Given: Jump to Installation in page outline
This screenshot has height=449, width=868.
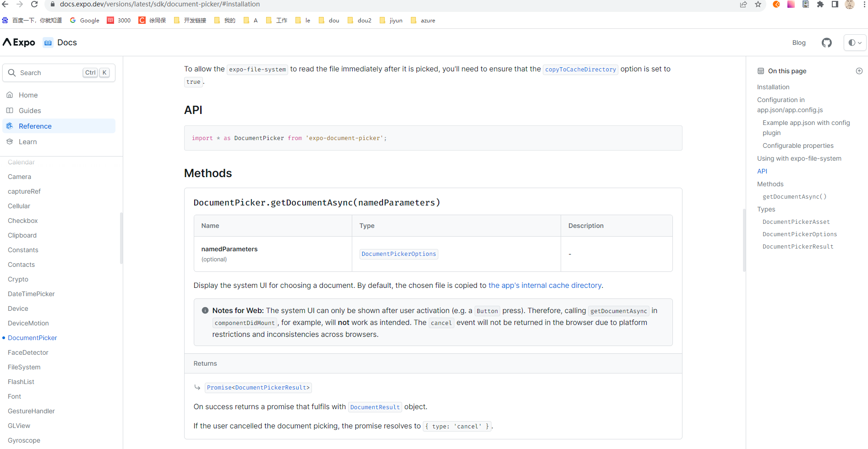Looking at the screenshot, I should click(773, 87).
